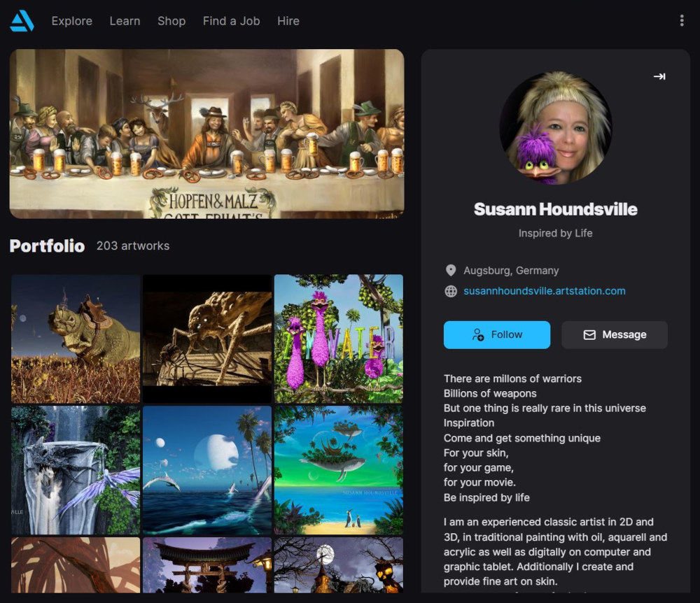700x603 pixels.
Task: Open the Learn menu item
Action: tap(125, 21)
